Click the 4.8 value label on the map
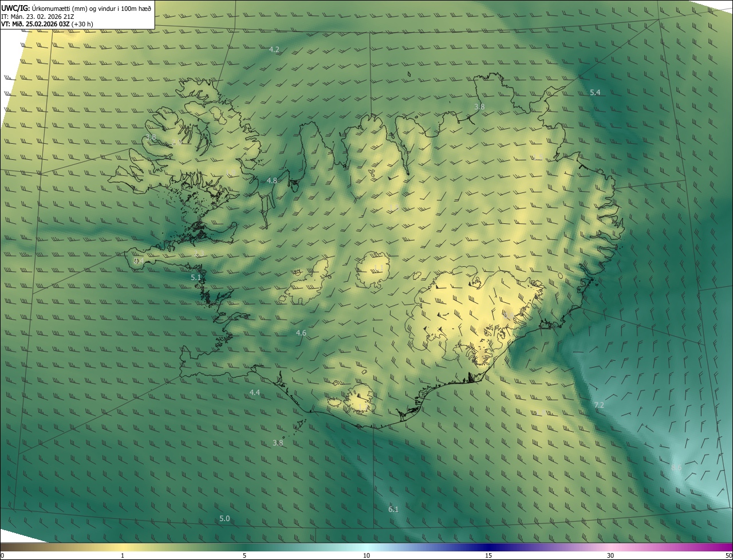The image size is (733, 560). click(x=272, y=181)
